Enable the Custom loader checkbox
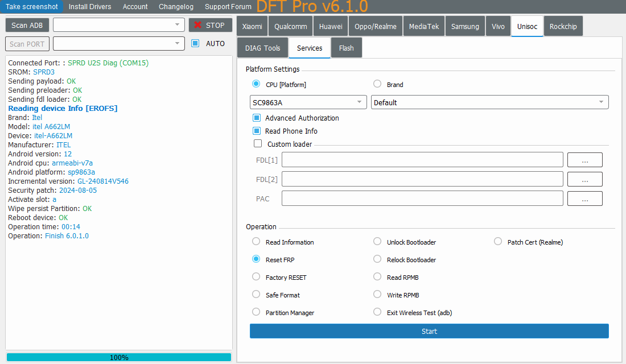 click(x=258, y=144)
